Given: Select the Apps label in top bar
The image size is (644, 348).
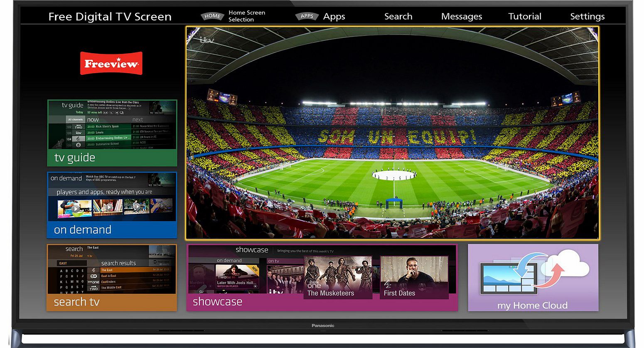Looking at the screenshot, I should [x=334, y=17].
